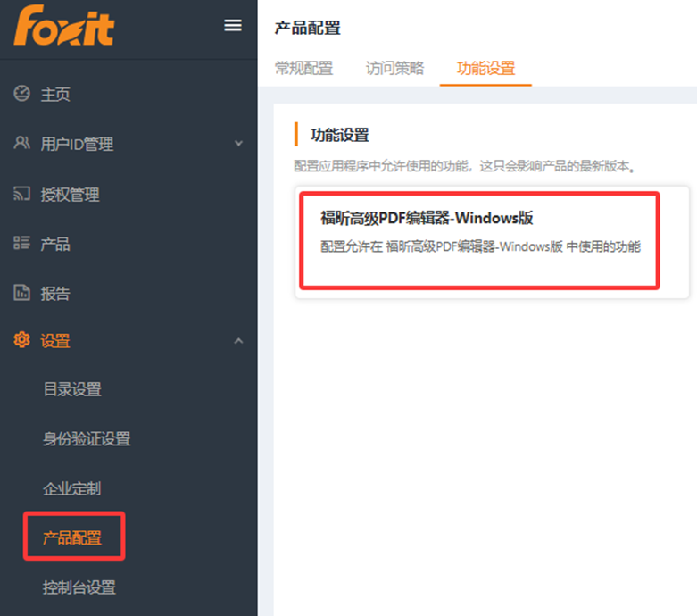This screenshot has height=616, width=697.
Task: Open 用户ID管理 menu item
Action: pyautogui.click(x=77, y=144)
